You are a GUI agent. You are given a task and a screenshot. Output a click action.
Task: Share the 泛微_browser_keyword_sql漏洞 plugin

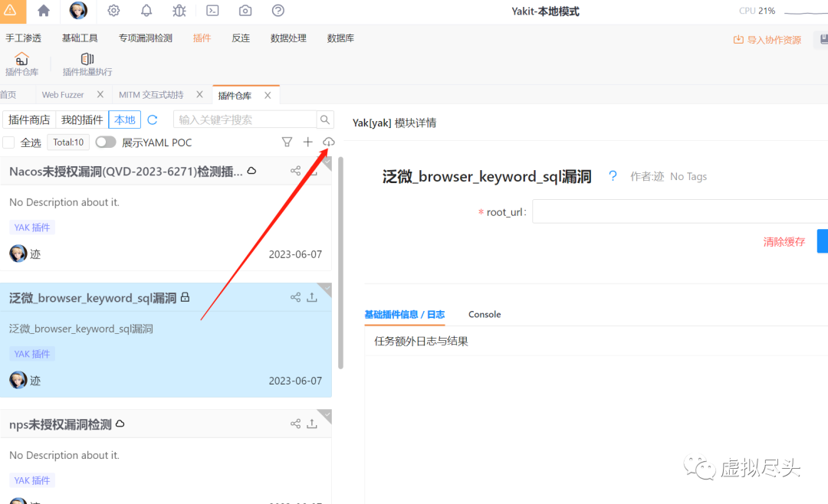[x=295, y=297]
